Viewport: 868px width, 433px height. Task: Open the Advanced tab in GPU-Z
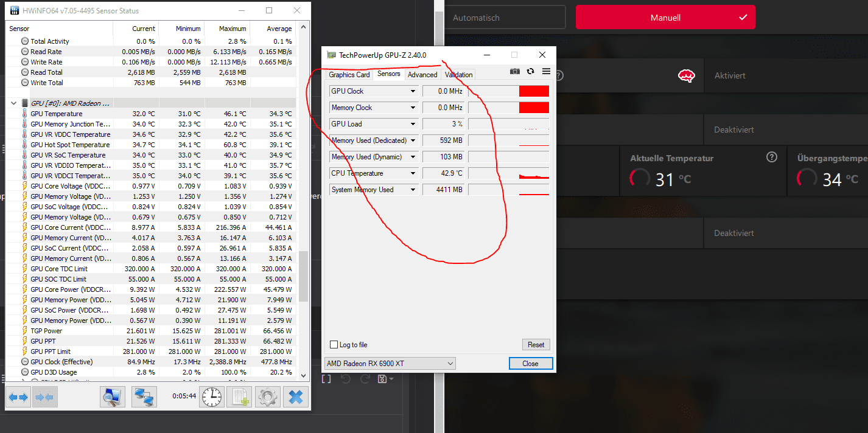click(422, 75)
